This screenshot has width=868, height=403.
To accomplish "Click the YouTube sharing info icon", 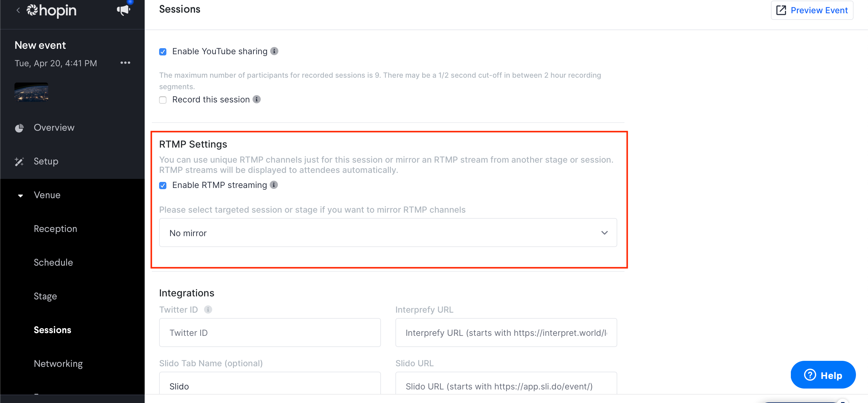I will 274,51.
